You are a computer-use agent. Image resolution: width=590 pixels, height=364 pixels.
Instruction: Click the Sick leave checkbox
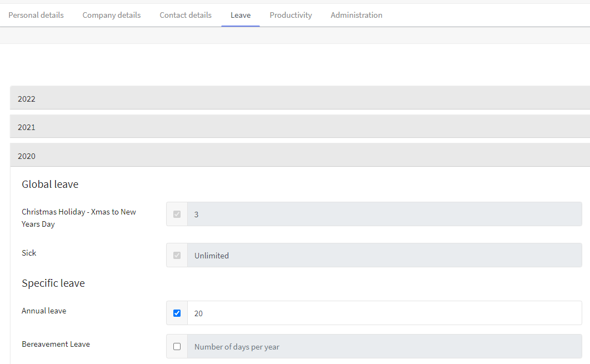177,256
